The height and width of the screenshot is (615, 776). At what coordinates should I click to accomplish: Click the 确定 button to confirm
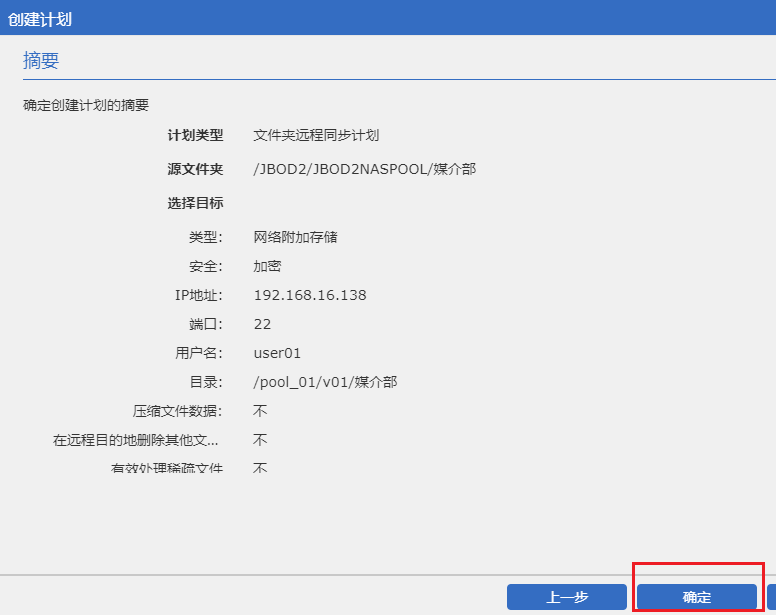coord(697,597)
